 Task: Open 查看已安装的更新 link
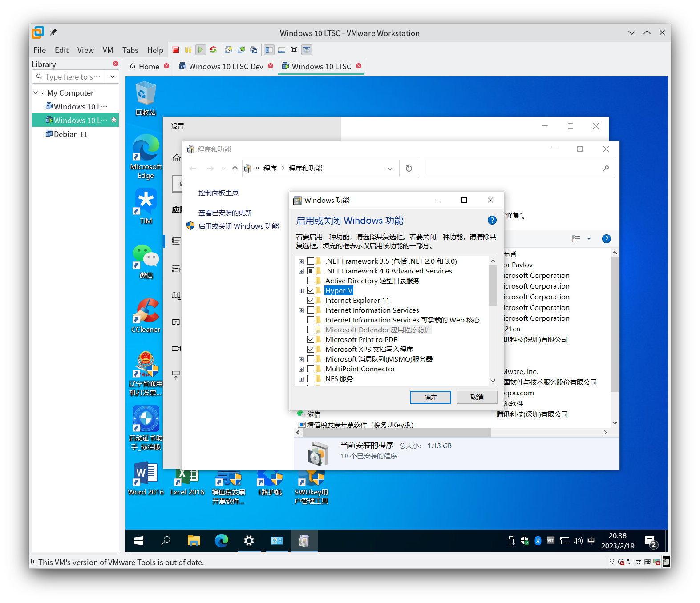pyautogui.click(x=225, y=213)
